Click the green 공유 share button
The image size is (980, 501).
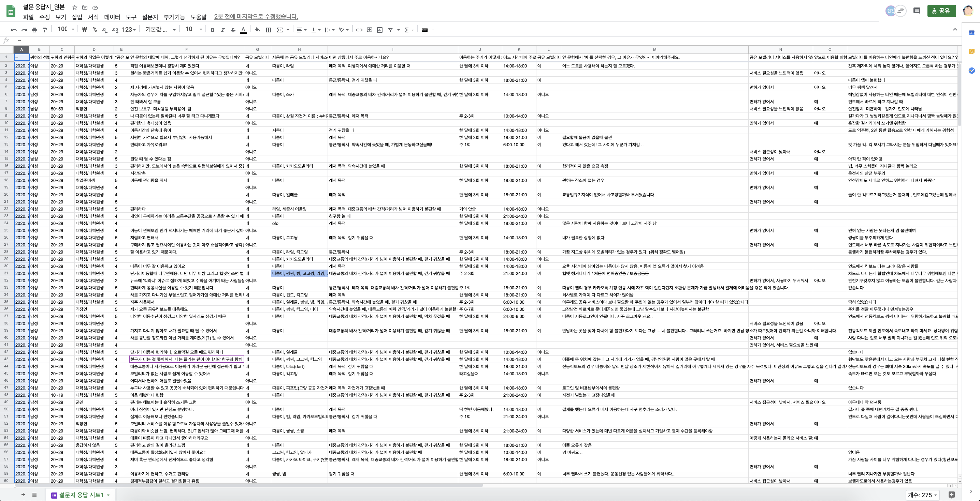click(x=941, y=11)
